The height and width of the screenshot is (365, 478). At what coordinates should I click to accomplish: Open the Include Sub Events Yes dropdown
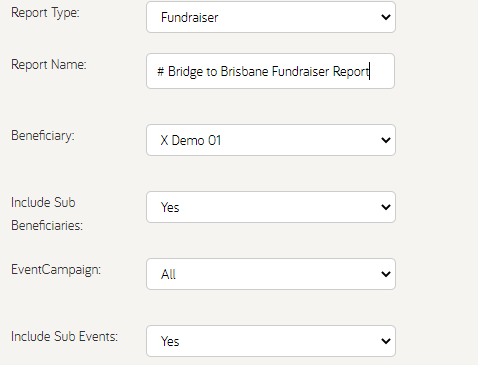pos(271,341)
